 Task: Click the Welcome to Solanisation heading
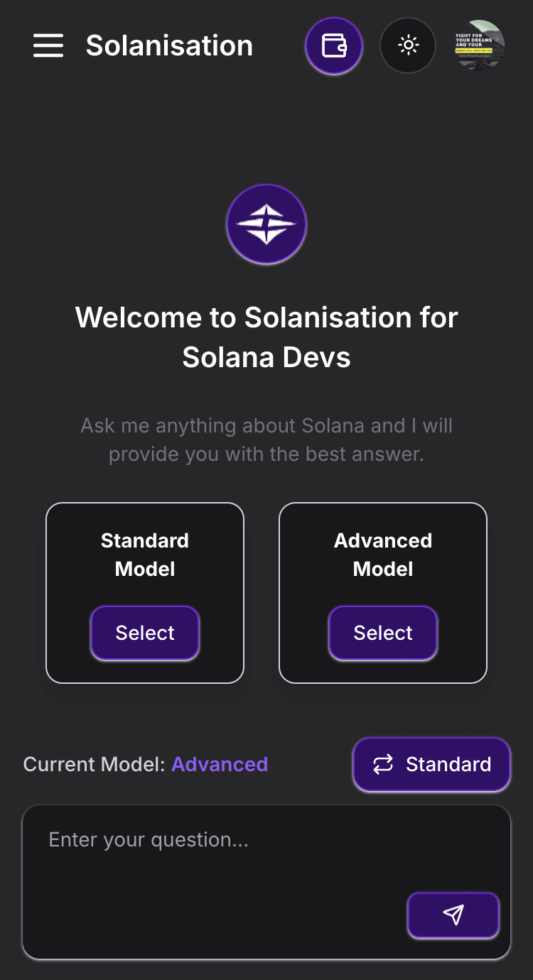(x=266, y=337)
